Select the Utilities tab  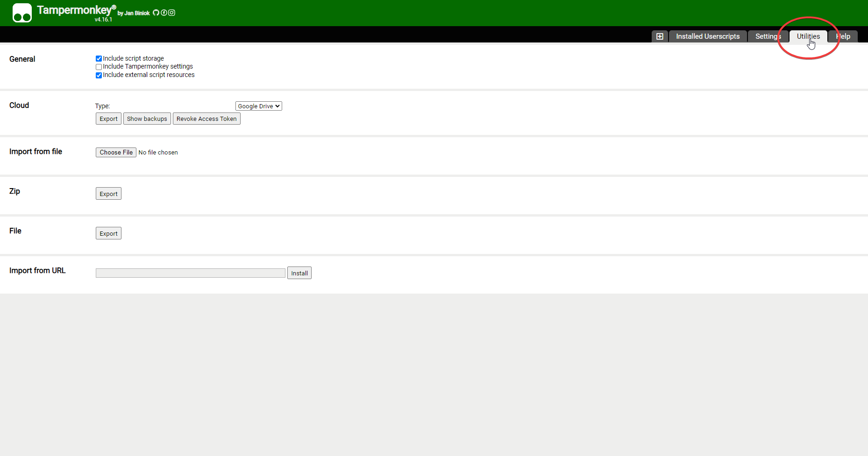click(x=808, y=36)
